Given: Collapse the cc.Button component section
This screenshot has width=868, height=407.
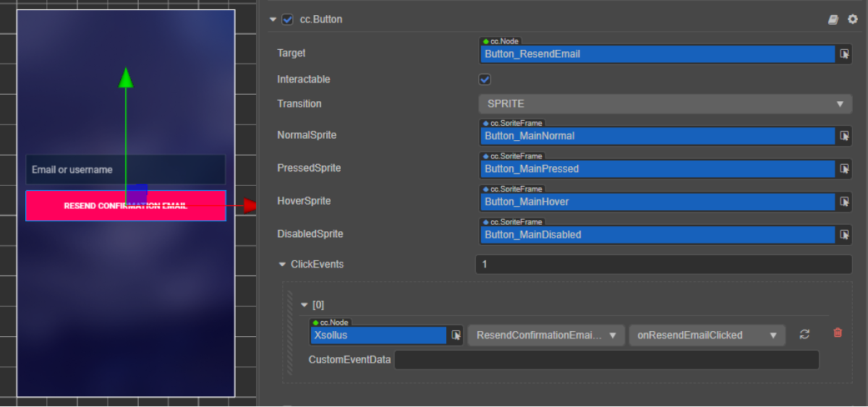Looking at the screenshot, I should click(273, 20).
